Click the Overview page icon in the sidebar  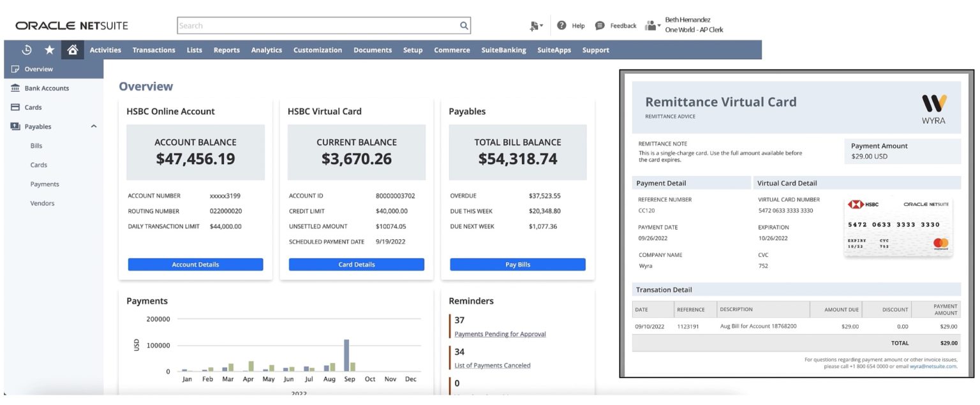(14, 69)
